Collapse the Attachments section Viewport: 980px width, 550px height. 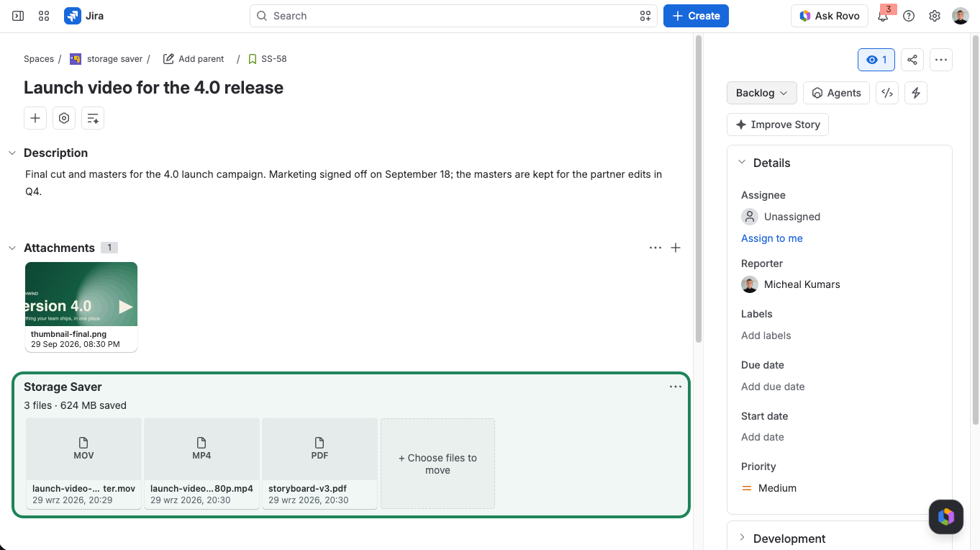(12, 248)
